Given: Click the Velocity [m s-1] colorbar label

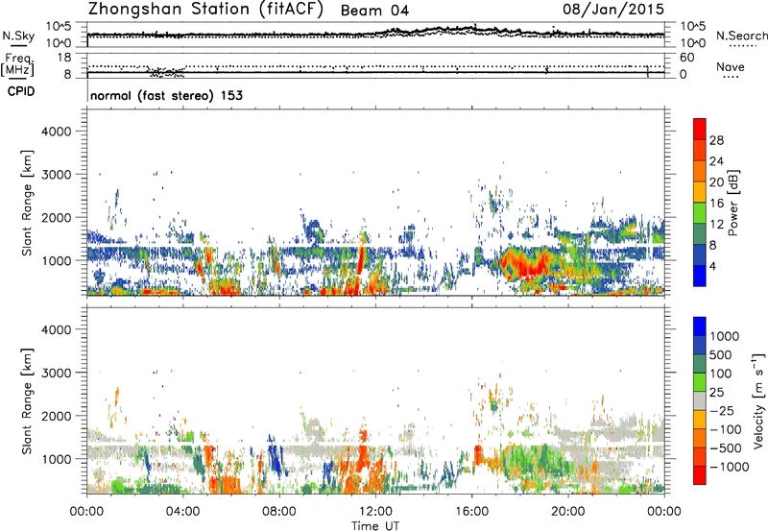Looking at the screenshot, I should [x=758, y=400].
